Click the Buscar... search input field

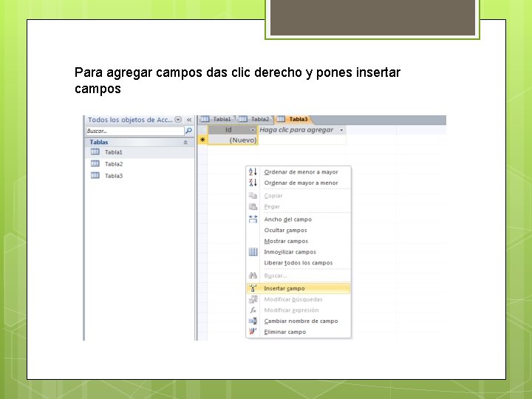click(x=134, y=131)
